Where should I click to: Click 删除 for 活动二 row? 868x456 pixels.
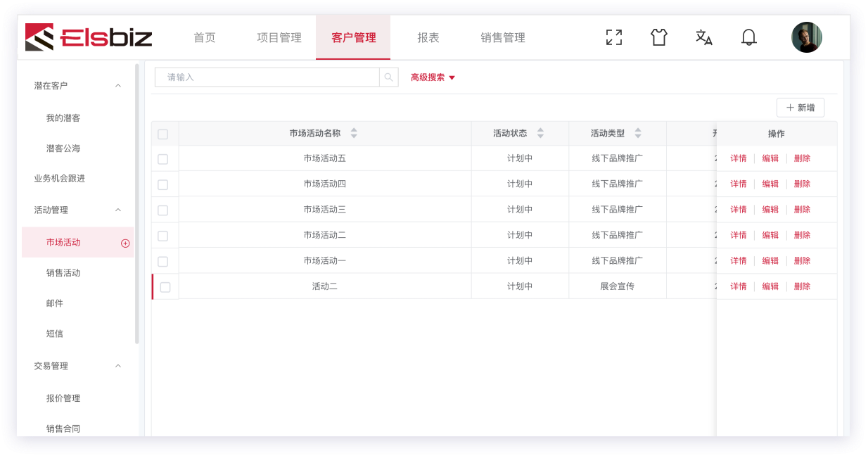(802, 286)
